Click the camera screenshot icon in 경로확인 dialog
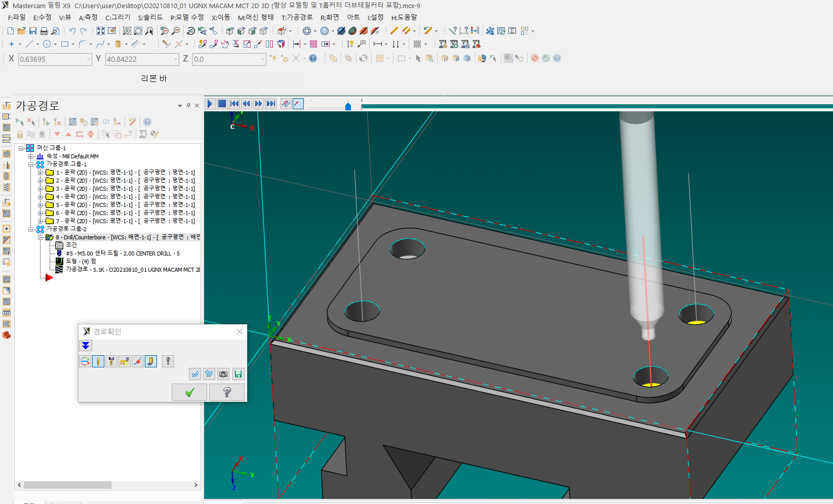The height and width of the screenshot is (504, 833). click(223, 374)
